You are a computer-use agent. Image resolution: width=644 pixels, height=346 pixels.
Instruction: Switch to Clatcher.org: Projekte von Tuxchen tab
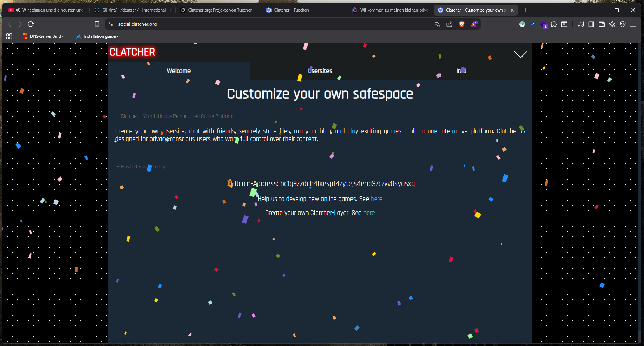click(x=218, y=10)
